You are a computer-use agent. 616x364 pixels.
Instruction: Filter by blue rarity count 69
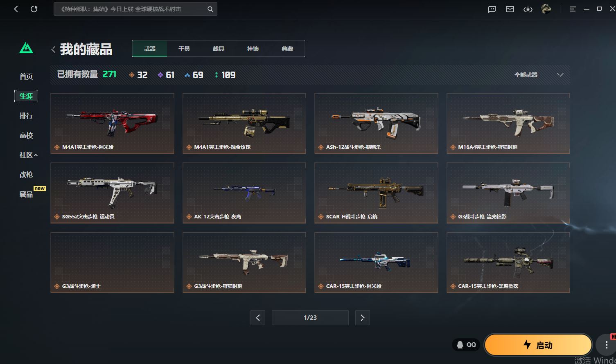194,75
